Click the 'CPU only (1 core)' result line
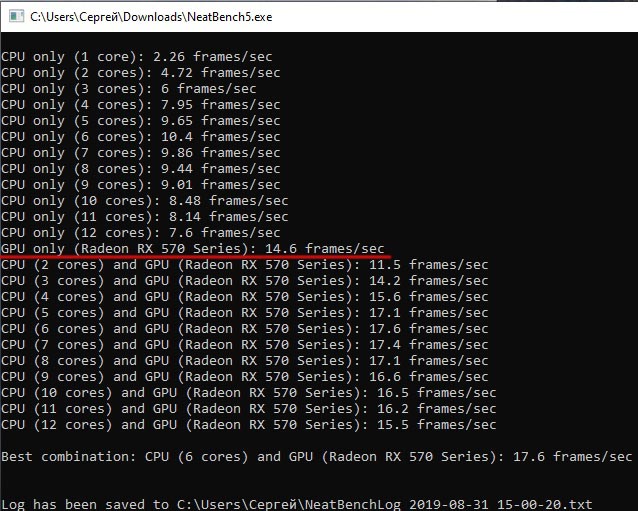 (x=137, y=57)
